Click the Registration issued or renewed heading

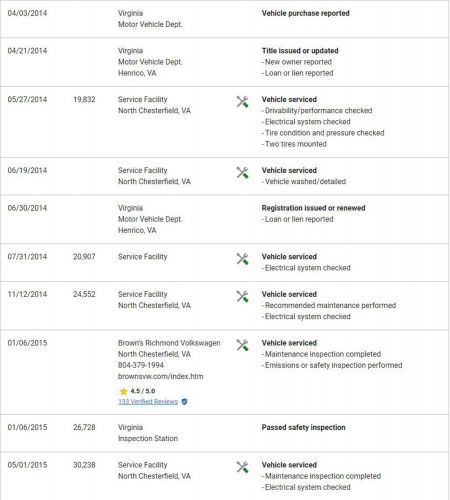313,208
